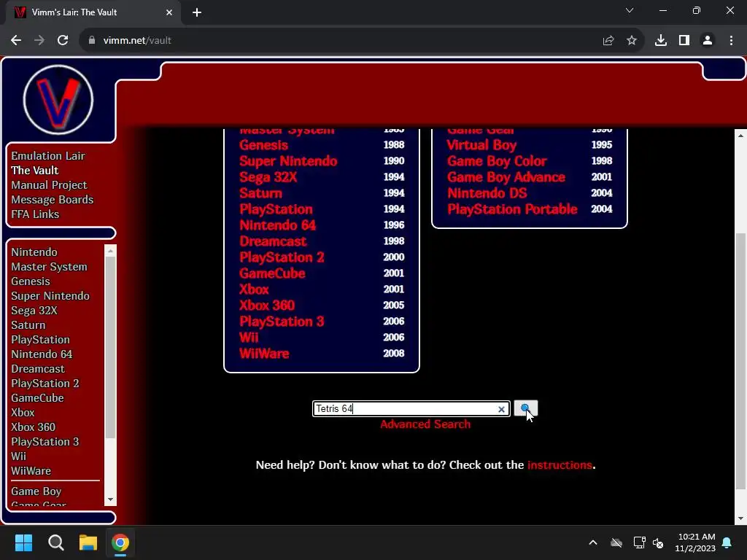Open Sega 32X in main console list

pos(268,177)
